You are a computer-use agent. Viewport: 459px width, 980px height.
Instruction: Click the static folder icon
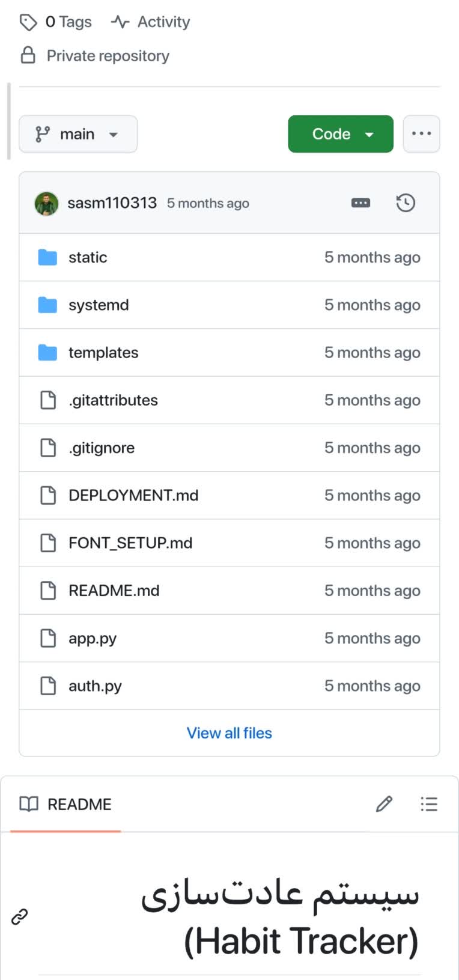[x=47, y=257]
